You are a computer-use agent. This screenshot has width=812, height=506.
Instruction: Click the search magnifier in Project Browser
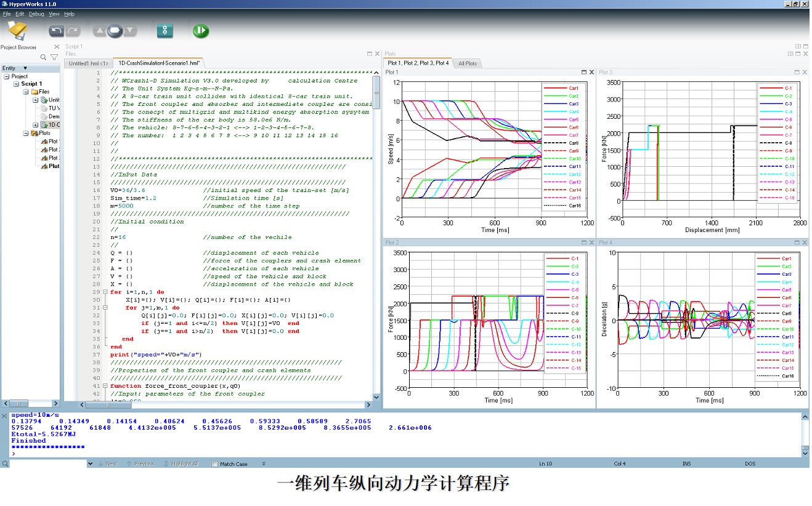point(44,57)
